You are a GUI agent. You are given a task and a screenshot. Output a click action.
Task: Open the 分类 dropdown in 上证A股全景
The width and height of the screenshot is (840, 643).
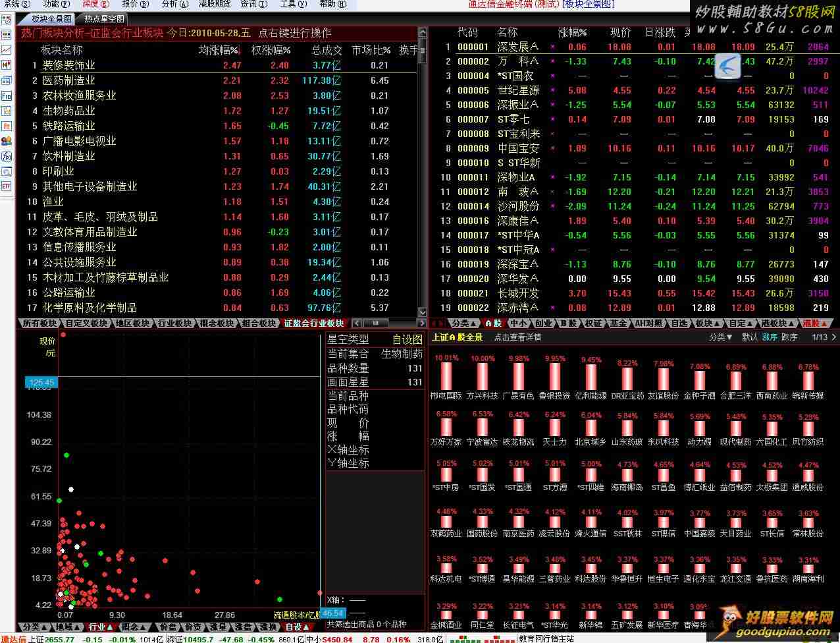click(721, 337)
